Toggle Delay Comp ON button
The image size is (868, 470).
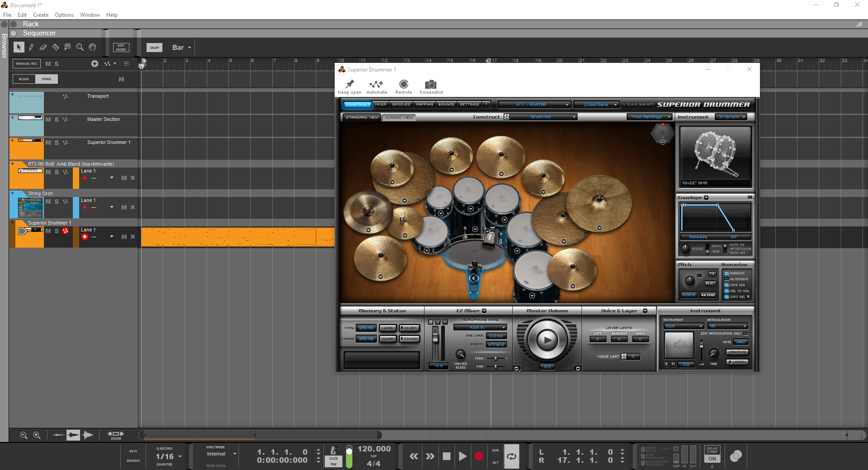[712, 459]
